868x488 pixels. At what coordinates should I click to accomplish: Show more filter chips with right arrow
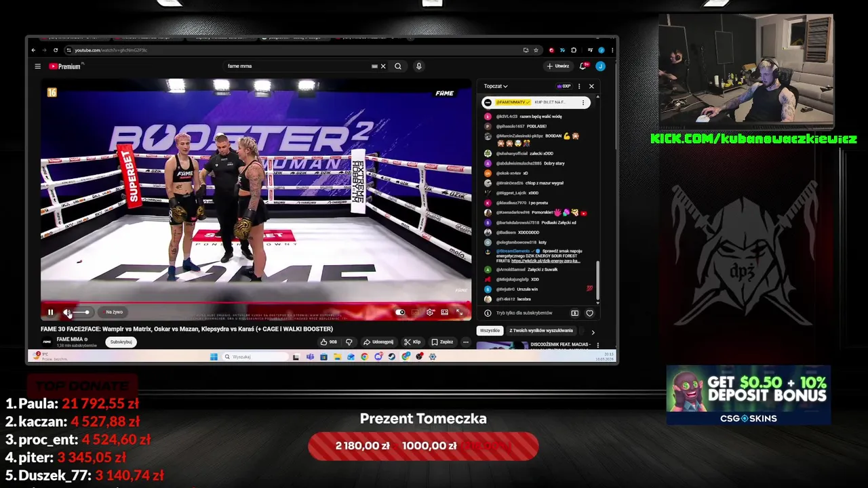tap(593, 332)
